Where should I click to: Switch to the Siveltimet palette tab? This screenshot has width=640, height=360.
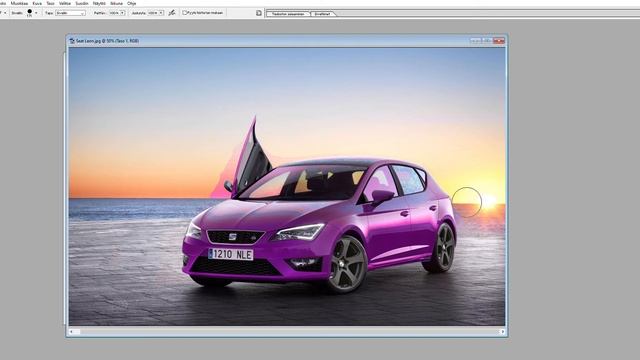coord(322,14)
